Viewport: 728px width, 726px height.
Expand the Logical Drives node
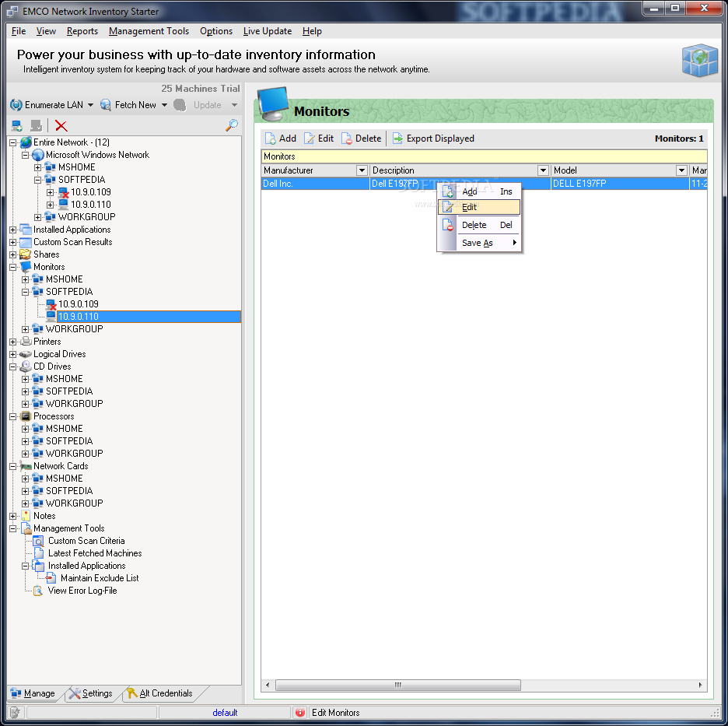pyautogui.click(x=13, y=354)
